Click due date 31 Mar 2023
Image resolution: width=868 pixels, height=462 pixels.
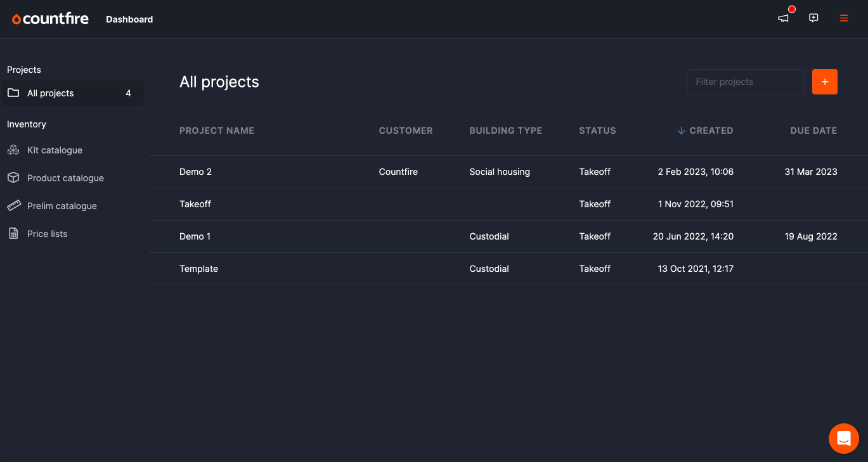pyautogui.click(x=811, y=172)
